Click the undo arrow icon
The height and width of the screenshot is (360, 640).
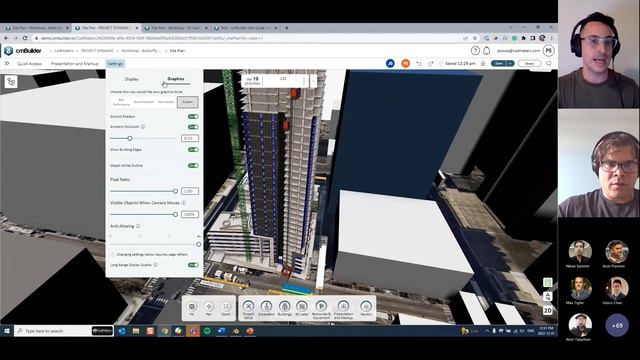(x=419, y=64)
